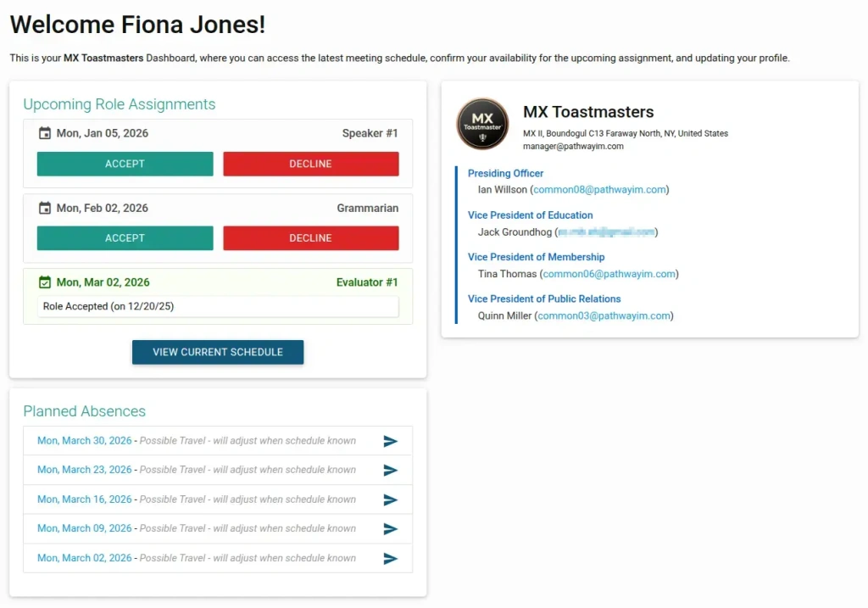Click the send arrow for March 16 absence
The height and width of the screenshot is (608, 868).
(390, 499)
